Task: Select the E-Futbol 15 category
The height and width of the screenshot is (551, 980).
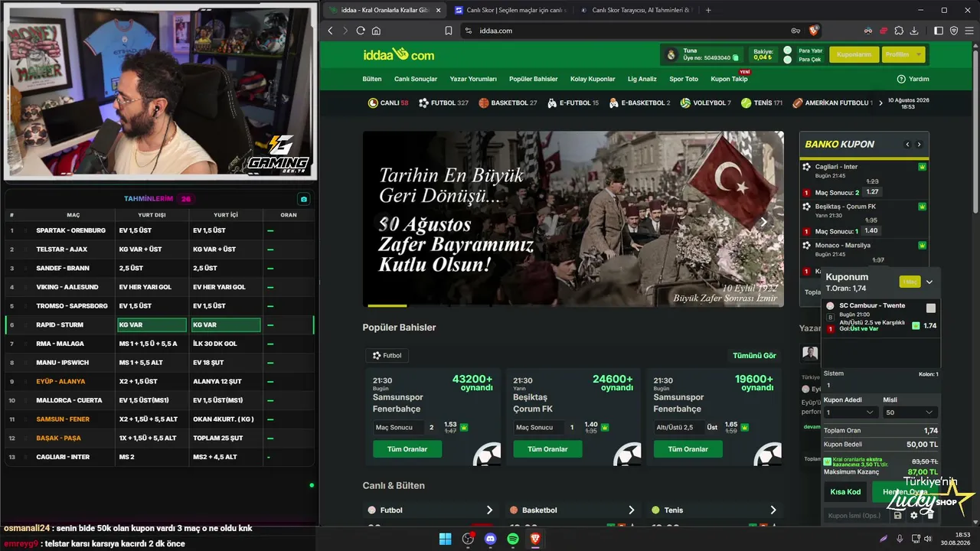Action: point(573,103)
